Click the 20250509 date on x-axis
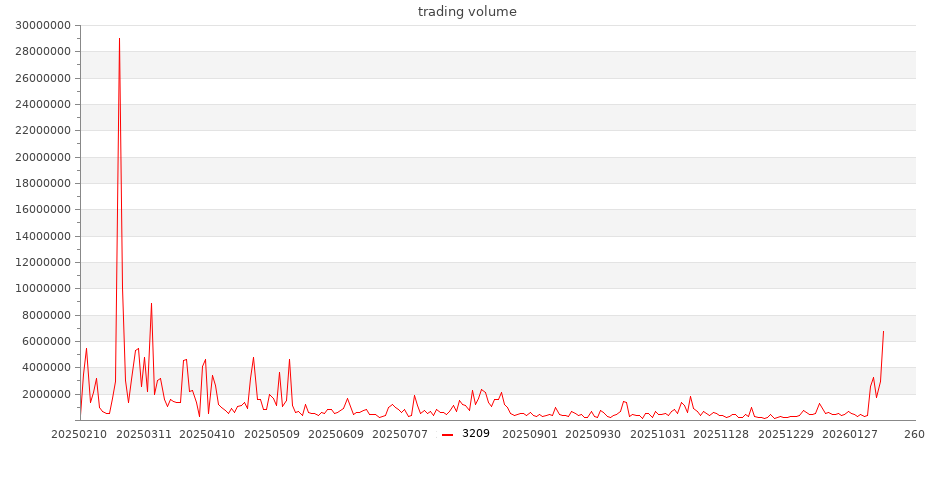935x500 pixels. (x=272, y=434)
